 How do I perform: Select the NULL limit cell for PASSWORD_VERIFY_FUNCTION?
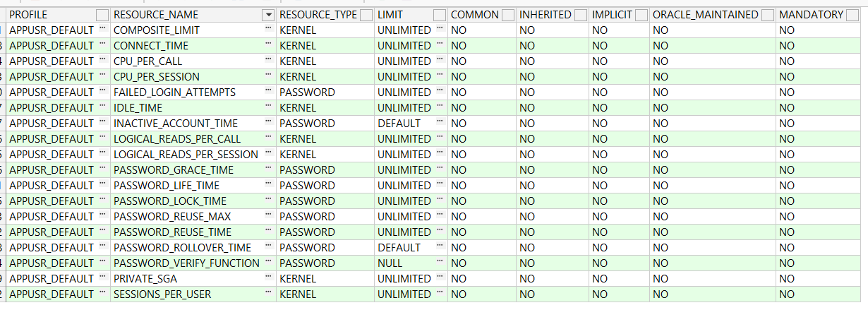[390, 263]
